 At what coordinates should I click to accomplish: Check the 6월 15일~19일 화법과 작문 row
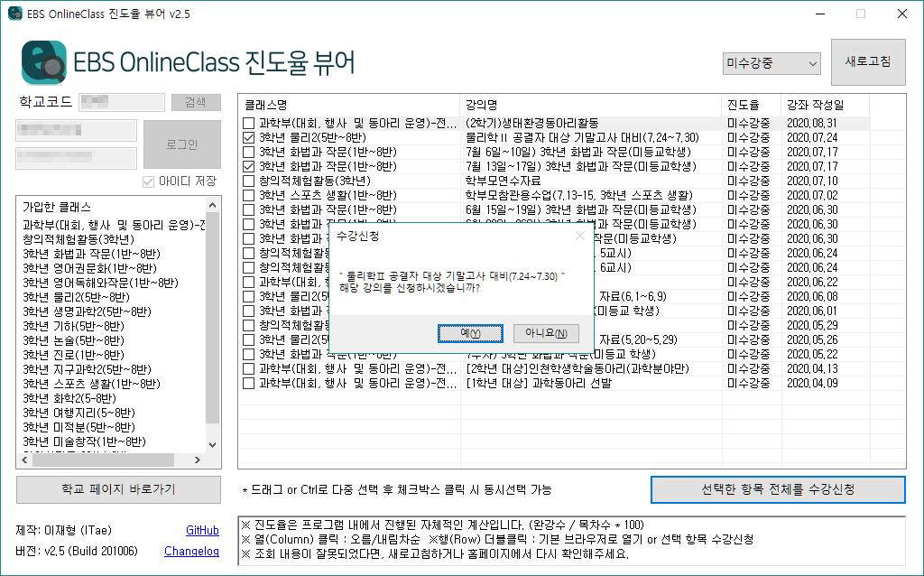click(x=249, y=209)
